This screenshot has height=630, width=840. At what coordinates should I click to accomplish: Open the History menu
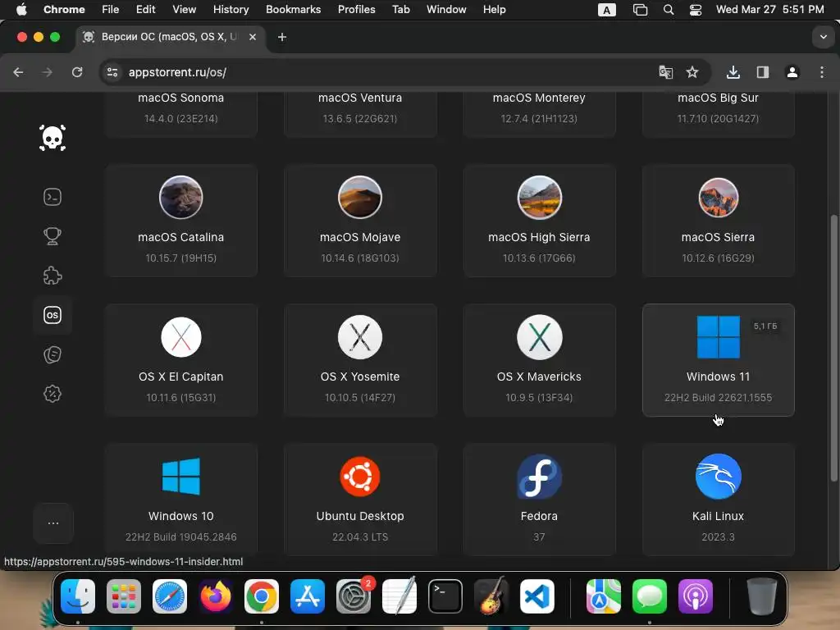coord(231,9)
